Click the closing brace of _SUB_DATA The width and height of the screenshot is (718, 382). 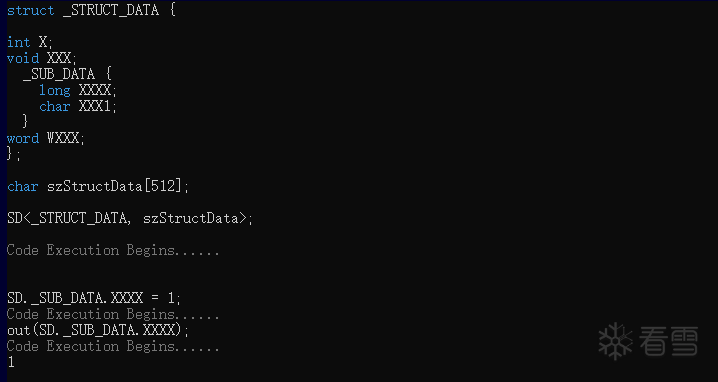click(x=26, y=122)
